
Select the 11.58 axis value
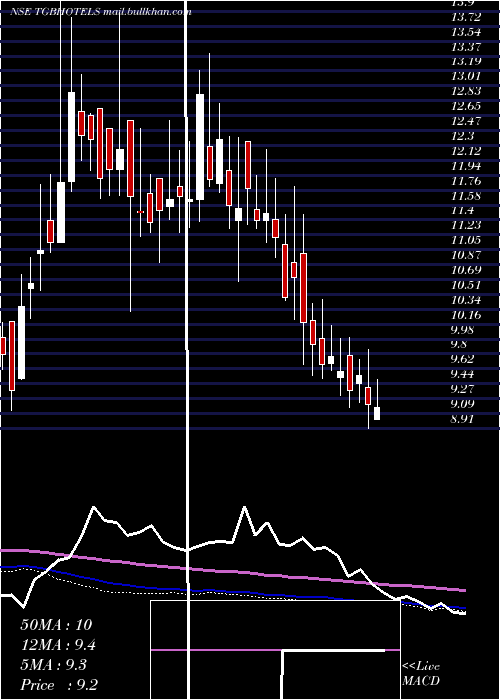(x=466, y=196)
